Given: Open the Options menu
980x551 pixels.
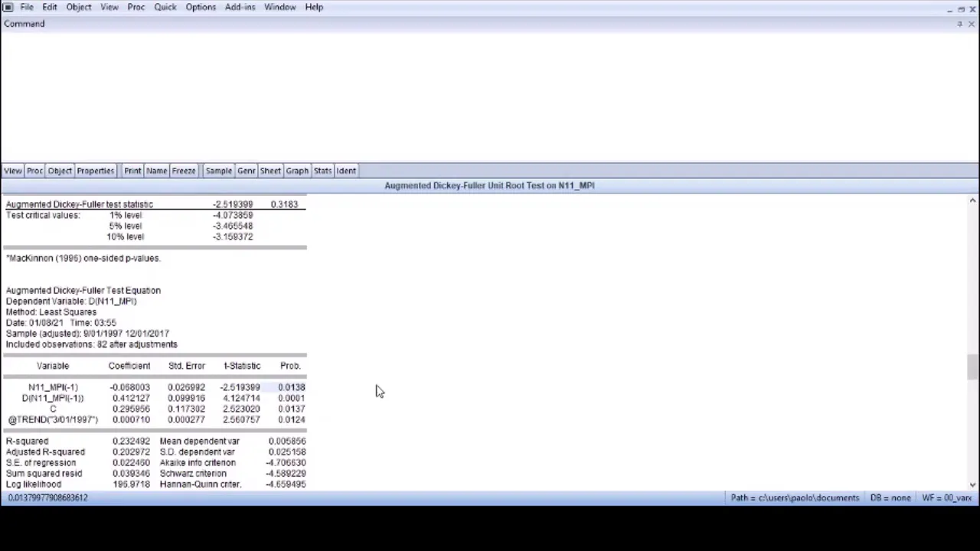Looking at the screenshot, I should click(x=200, y=7).
